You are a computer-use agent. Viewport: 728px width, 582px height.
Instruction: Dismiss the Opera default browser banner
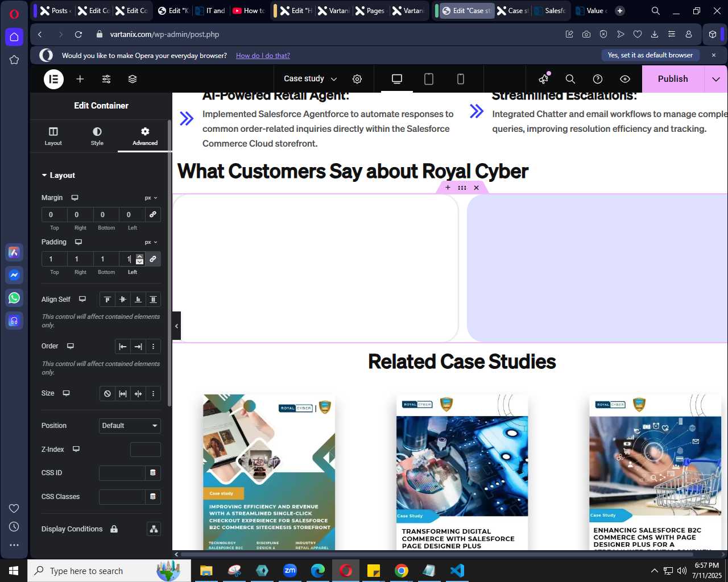point(714,55)
